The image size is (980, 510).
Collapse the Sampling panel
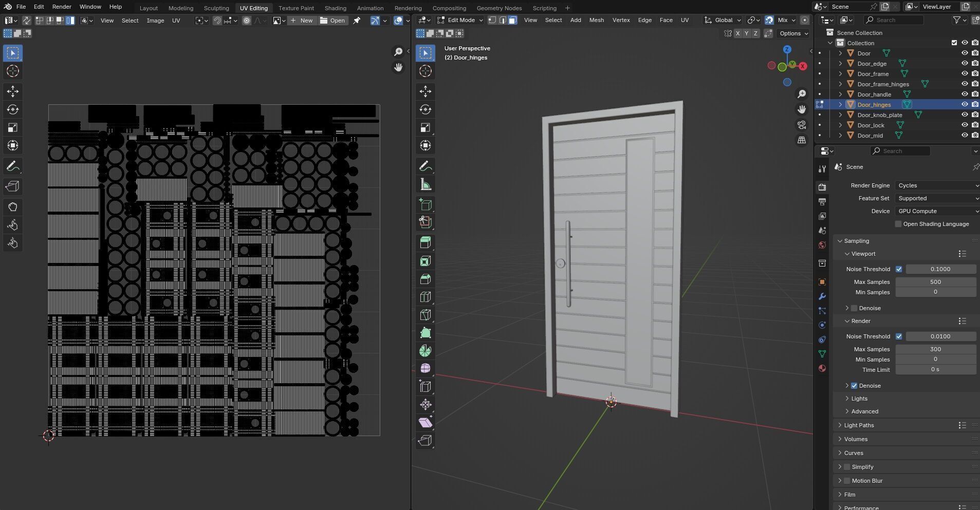856,241
